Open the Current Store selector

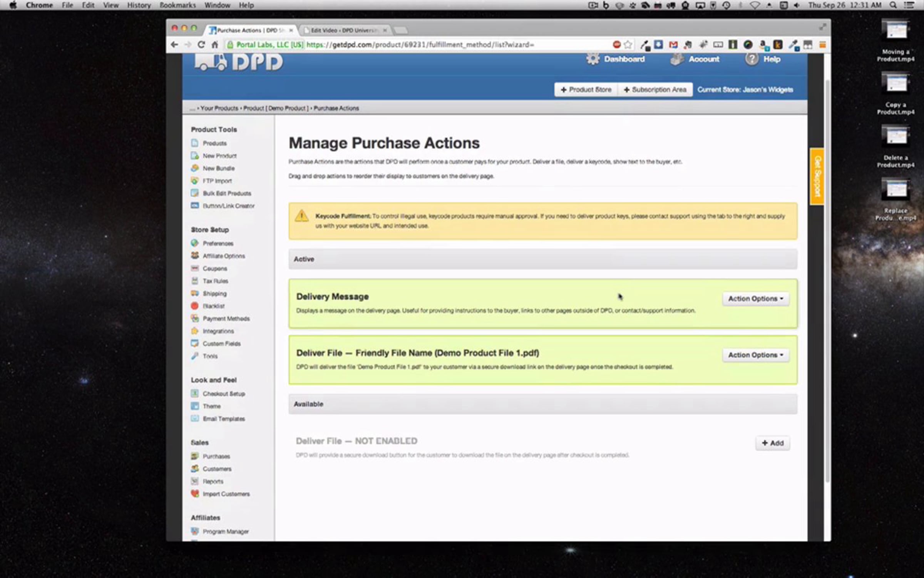(x=745, y=90)
